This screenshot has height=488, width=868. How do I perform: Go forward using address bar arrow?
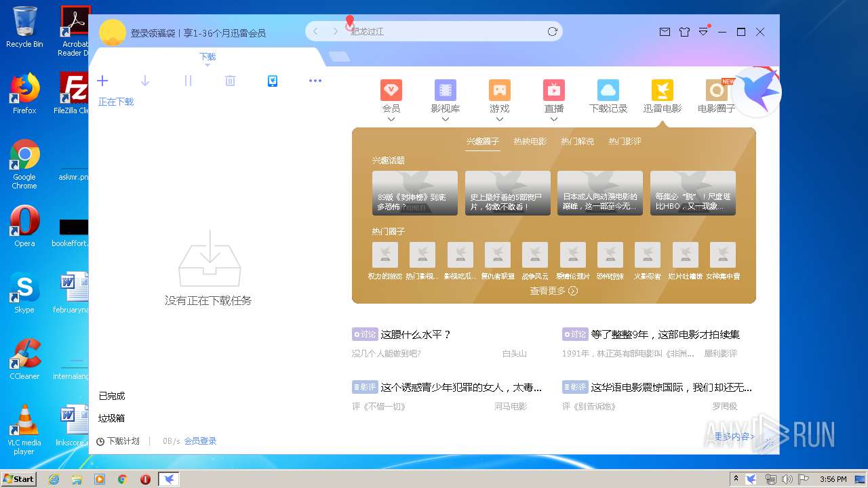(335, 31)
